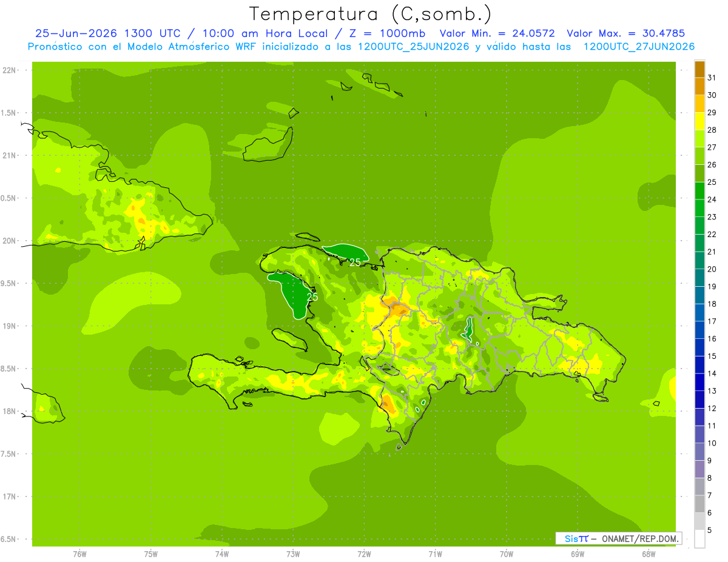The image size is (728, 562).
Task: Click the 18N latitude axis label
Action: 9,411
